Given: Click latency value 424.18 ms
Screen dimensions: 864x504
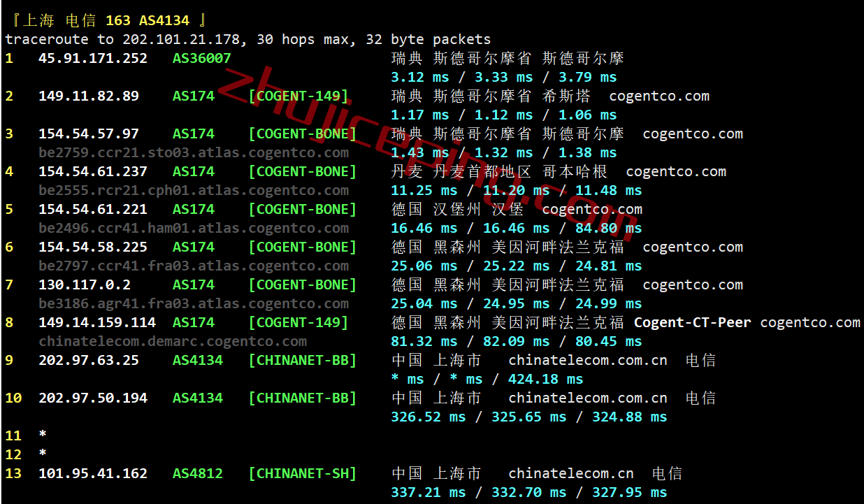Looking at the screenshot, I should [546, 379].
